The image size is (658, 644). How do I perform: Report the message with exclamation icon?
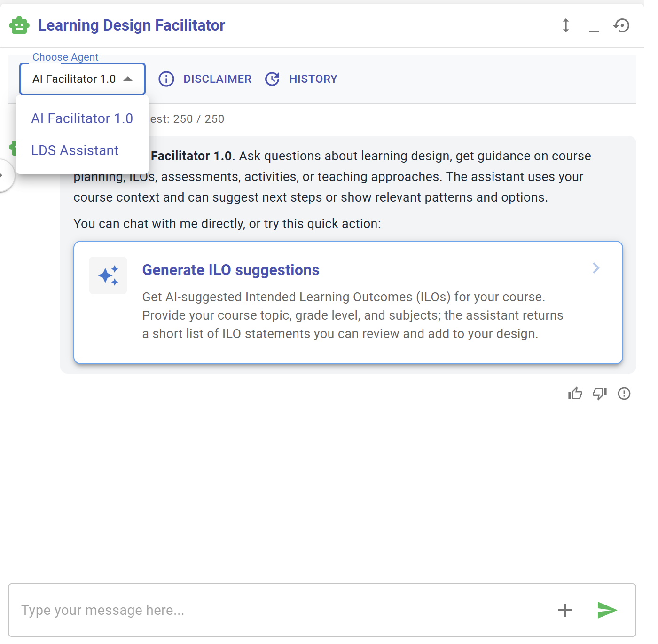(624, 393)
